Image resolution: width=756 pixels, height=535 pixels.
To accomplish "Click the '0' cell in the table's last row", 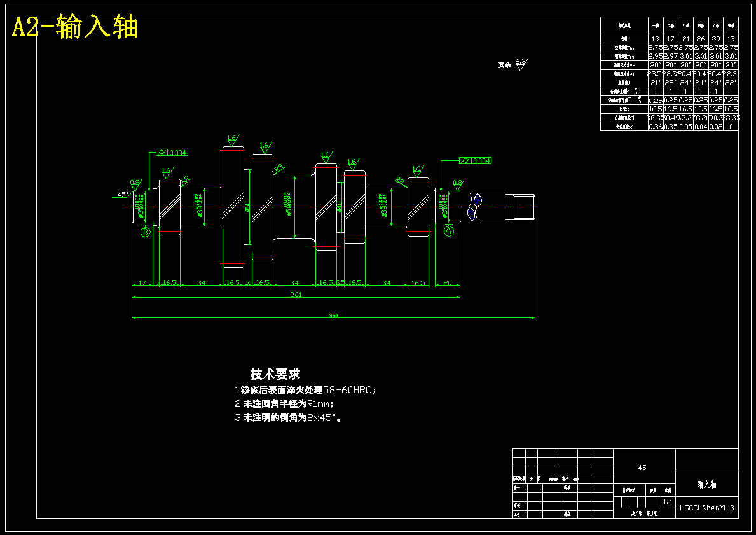I will coord(731,127).
